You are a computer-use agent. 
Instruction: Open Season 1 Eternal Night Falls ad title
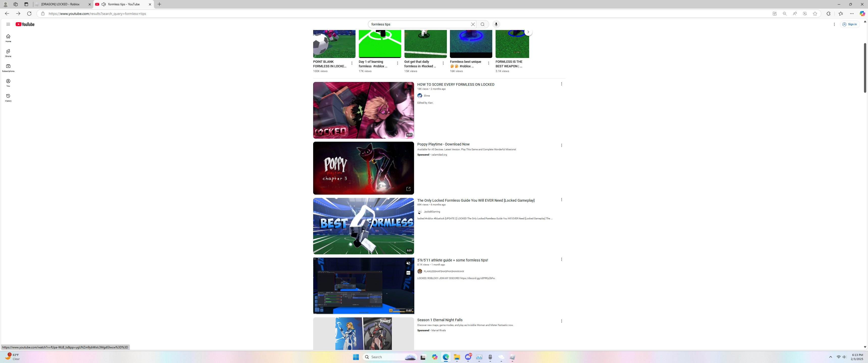point(440,320)
